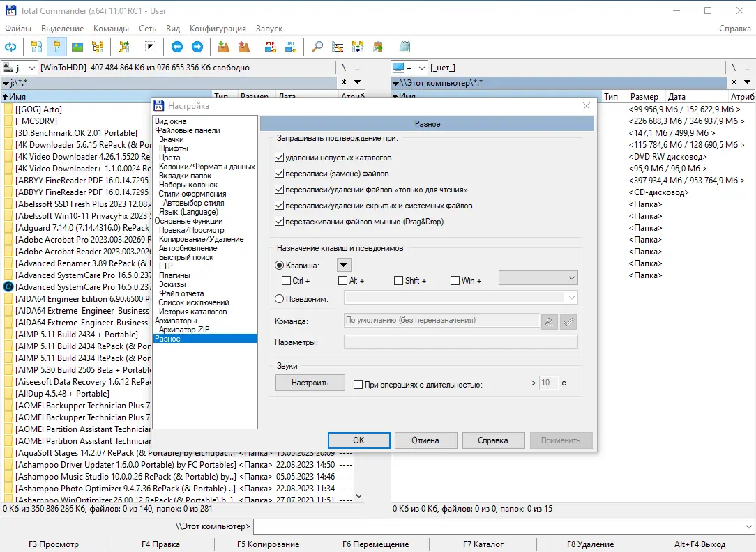Image resolution: width=756 pixels, height=552 pixels.
Task: Open the notepad icon in toolbar
Action: click(405, 47)
